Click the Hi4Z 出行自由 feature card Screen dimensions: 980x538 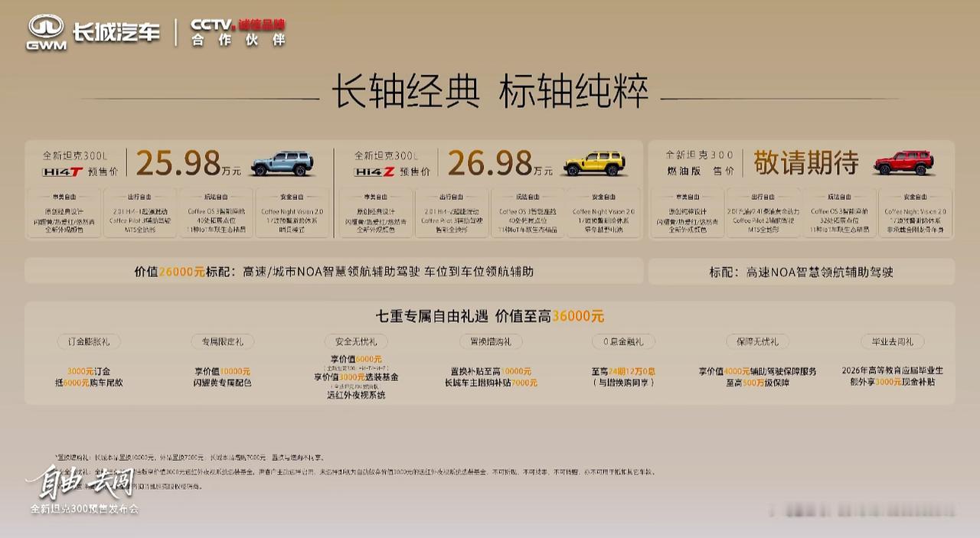tap(452, 213)
